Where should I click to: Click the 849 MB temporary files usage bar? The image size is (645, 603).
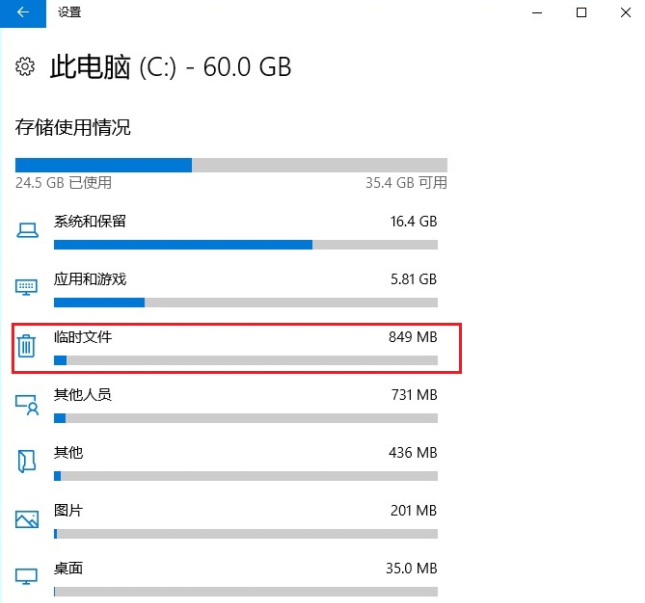coord(245,360)
